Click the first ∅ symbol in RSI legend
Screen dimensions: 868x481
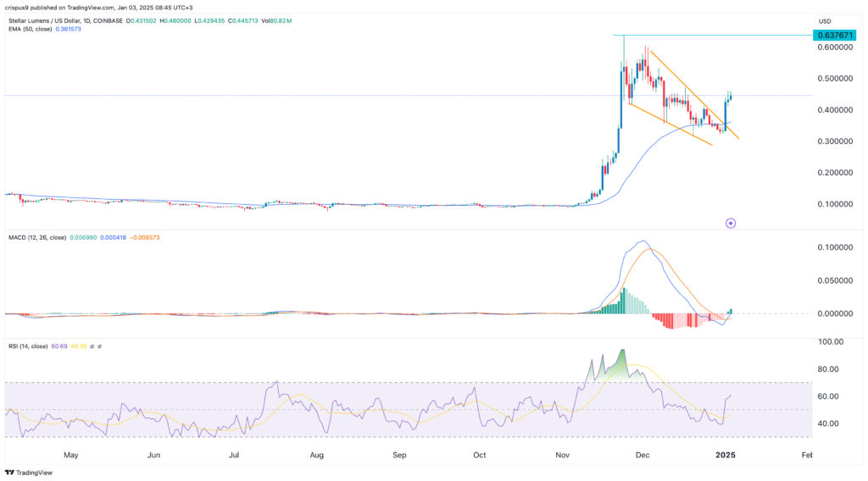click(92, 346)
